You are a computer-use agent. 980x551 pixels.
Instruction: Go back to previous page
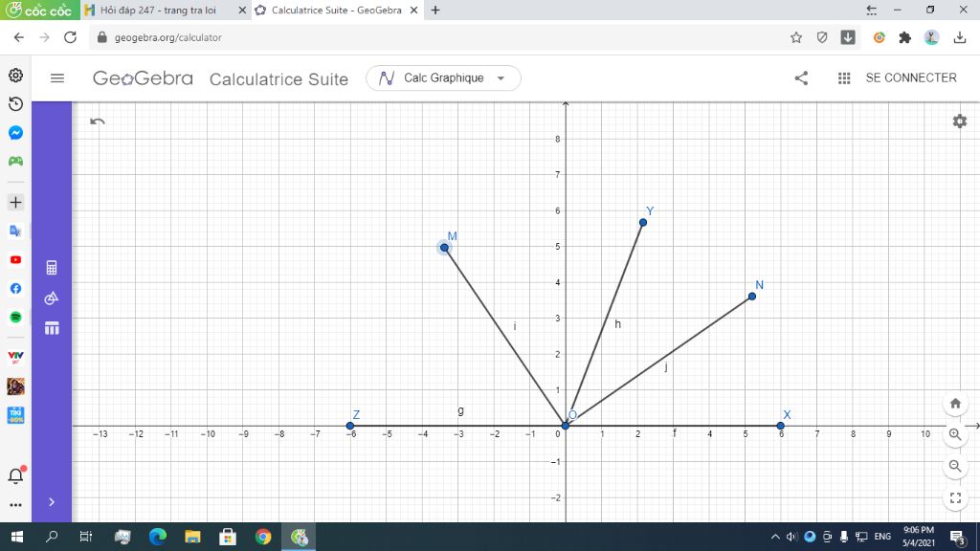(19, 37)
